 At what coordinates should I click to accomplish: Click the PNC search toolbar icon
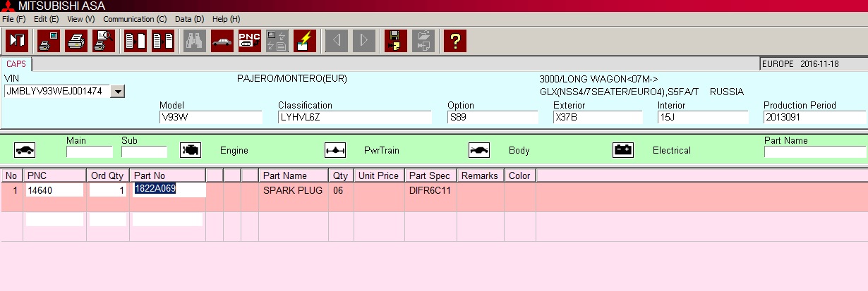tap(249, 41)
